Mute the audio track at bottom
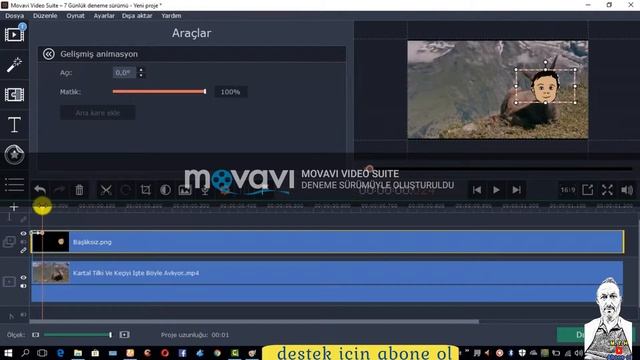 pos(23,315)
